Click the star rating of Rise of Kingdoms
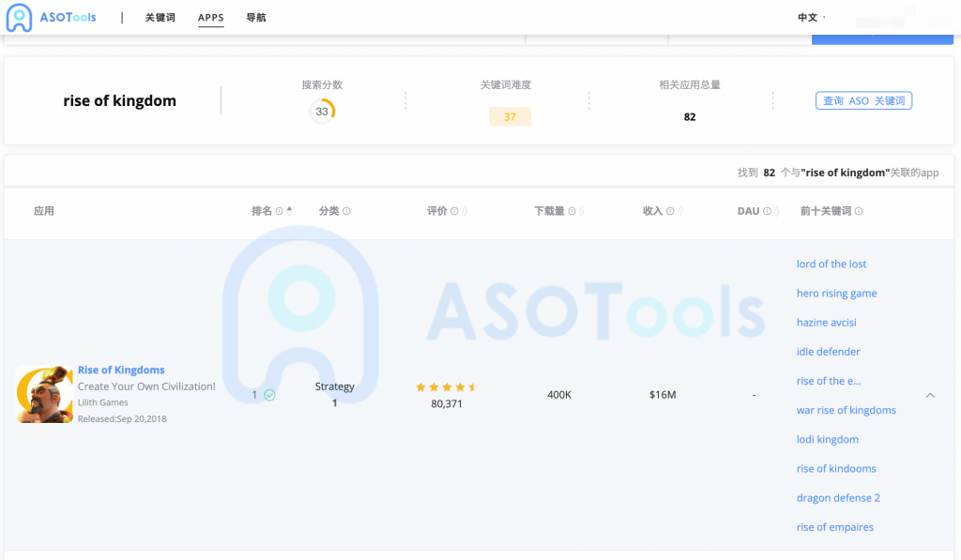The width and height of the screenshot is (961, 560). tap(446, 386)
